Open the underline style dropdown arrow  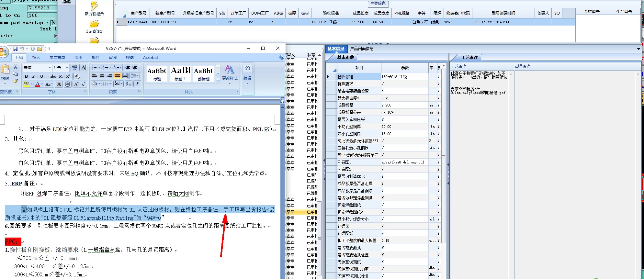(47, 76)
